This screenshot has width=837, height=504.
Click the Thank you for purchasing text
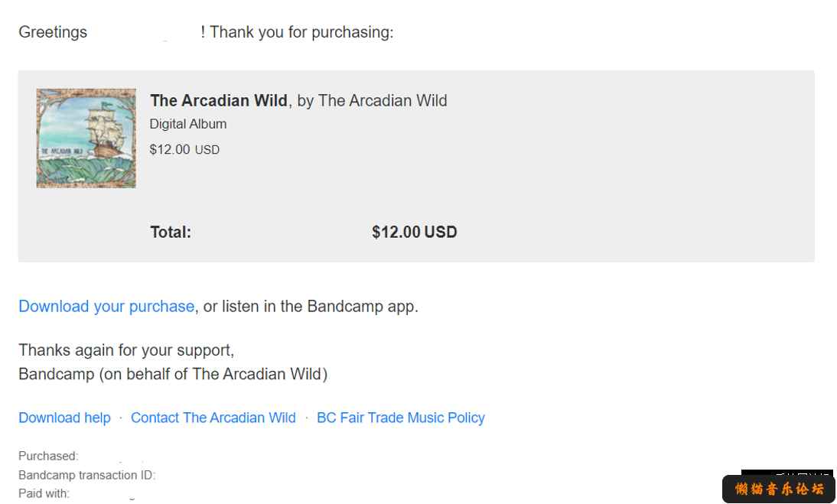301,32
